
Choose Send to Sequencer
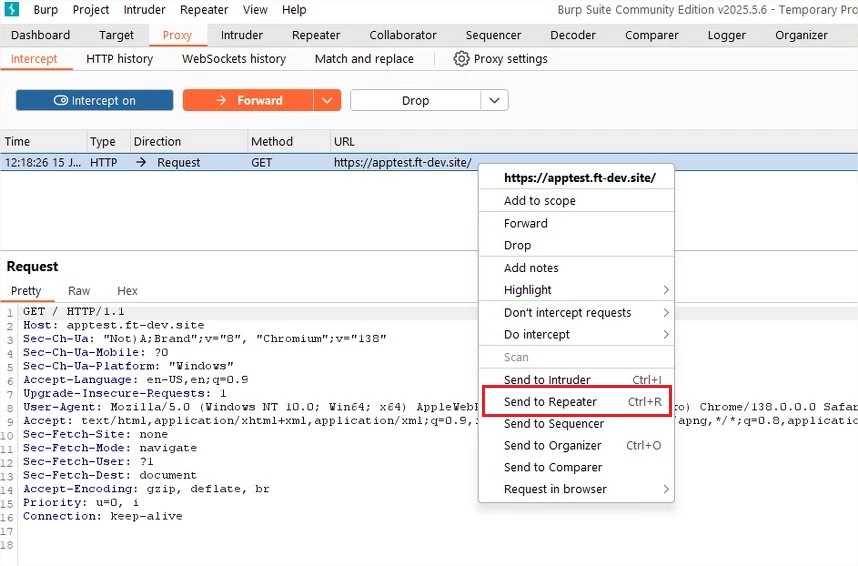(576, 424)
